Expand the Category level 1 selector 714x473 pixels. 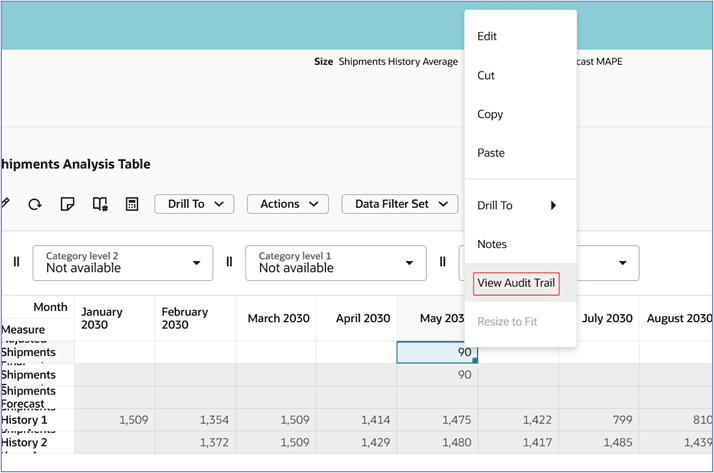[x=336, y=263]
